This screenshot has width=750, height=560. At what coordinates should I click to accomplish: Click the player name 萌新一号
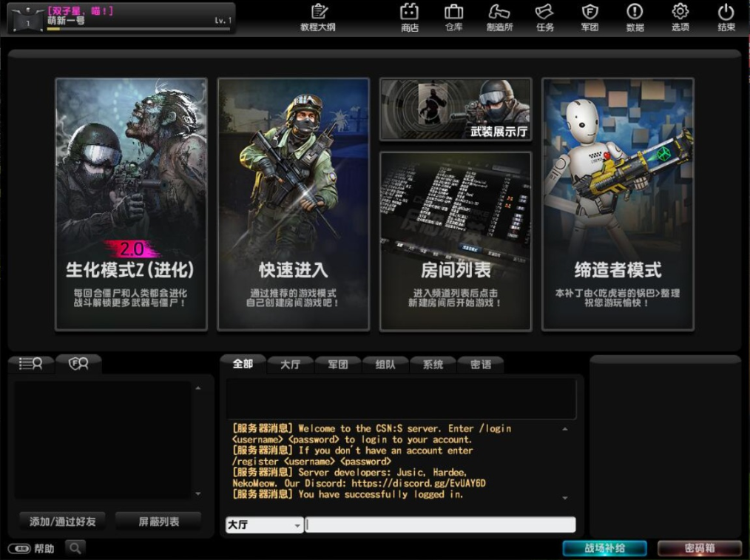(66, 20)
